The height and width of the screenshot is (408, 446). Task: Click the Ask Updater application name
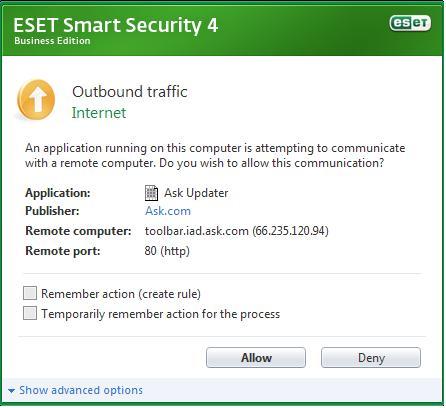click(x=196, y=193)
